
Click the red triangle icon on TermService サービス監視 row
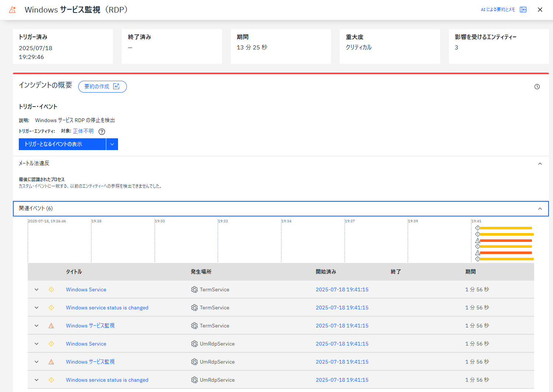pos(51,326)
